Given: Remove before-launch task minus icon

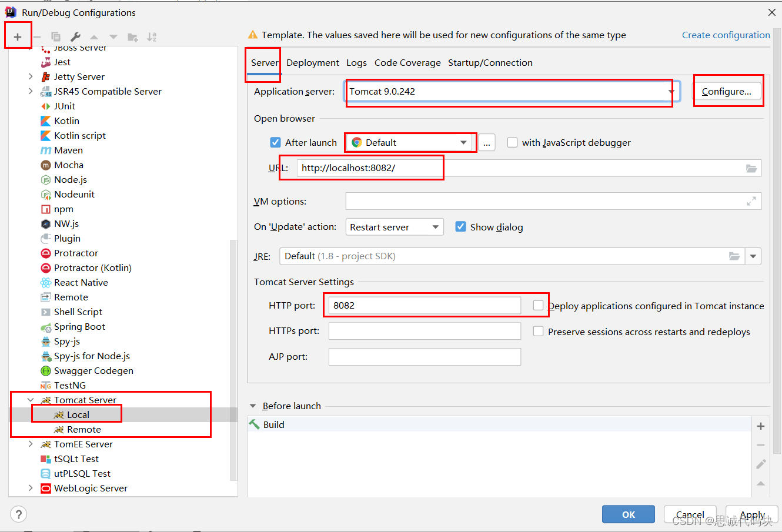Looking at the screenshot, I should point(761,445).
